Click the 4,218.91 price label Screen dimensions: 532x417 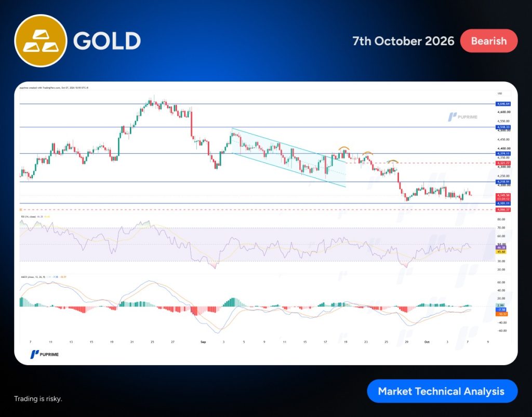[503, 182]
